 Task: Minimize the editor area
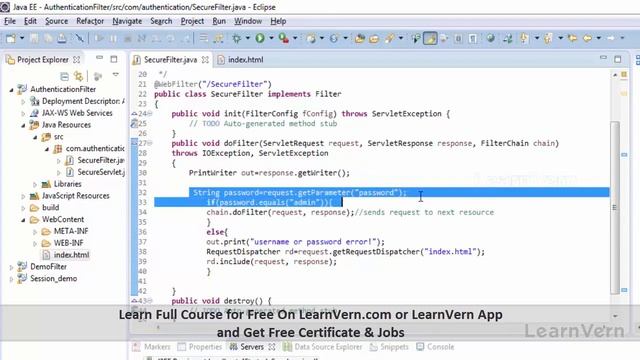coord(603,58)
